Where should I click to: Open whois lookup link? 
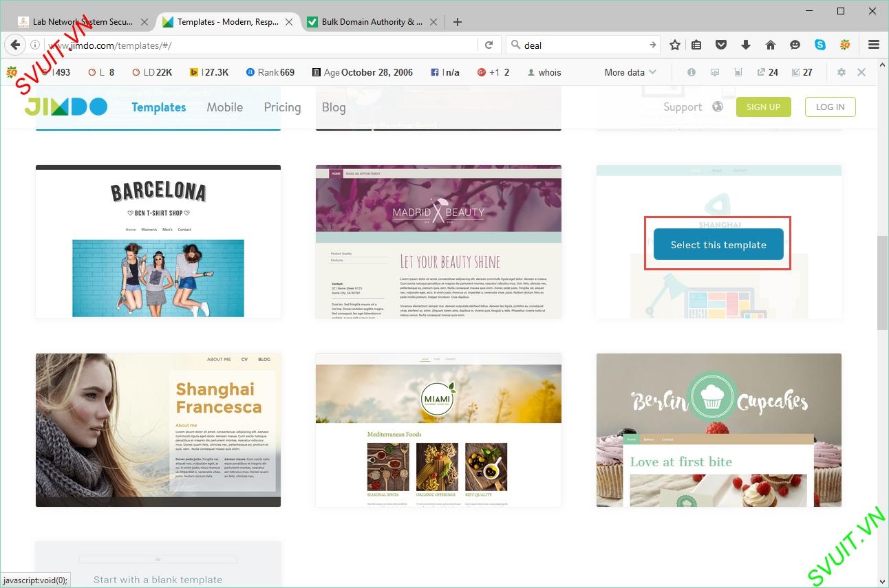[544, 72]
